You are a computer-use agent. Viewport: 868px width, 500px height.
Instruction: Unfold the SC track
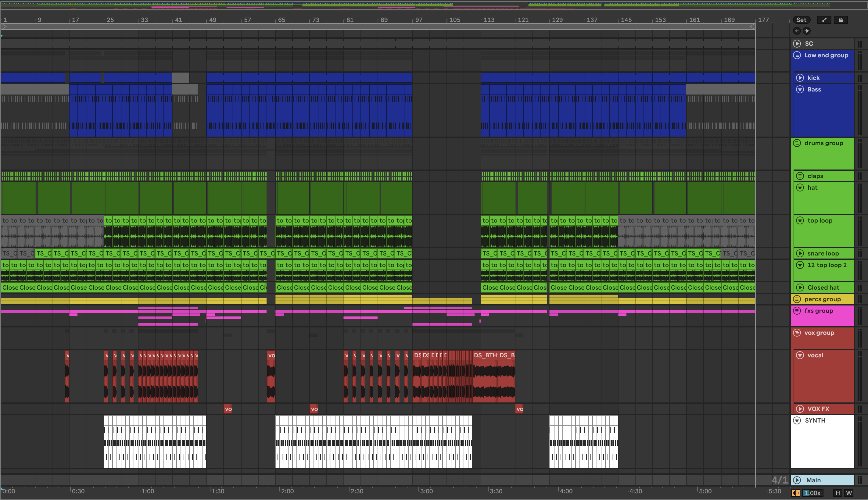point(797,44)
